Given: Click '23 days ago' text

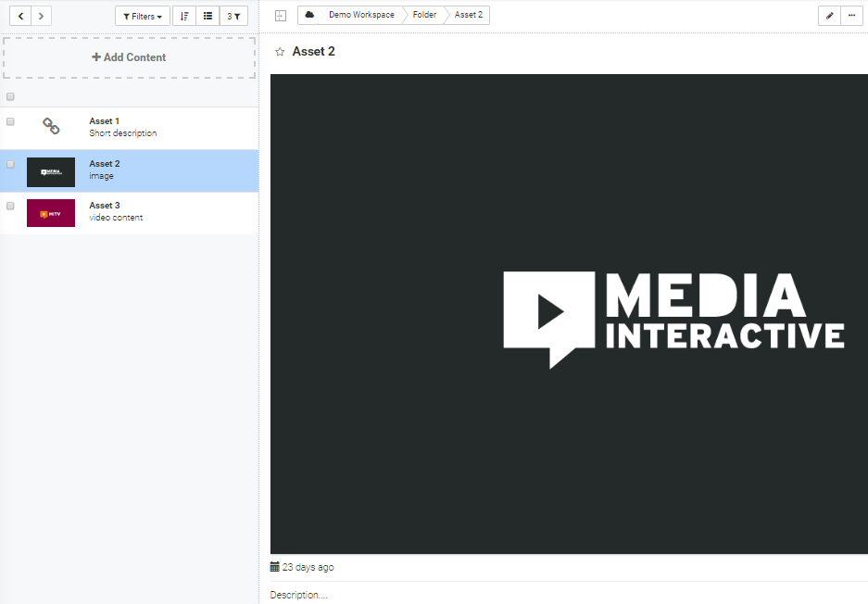Looking at the screenshot, I should pos(308,567).
